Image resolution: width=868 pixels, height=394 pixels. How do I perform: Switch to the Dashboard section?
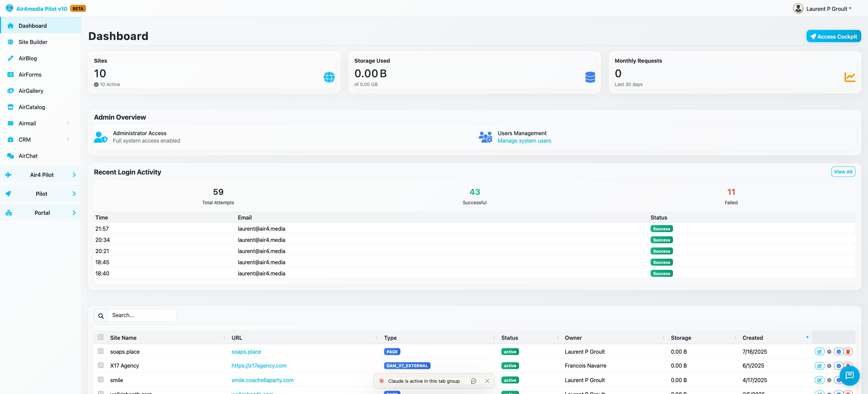pos(33,26)
